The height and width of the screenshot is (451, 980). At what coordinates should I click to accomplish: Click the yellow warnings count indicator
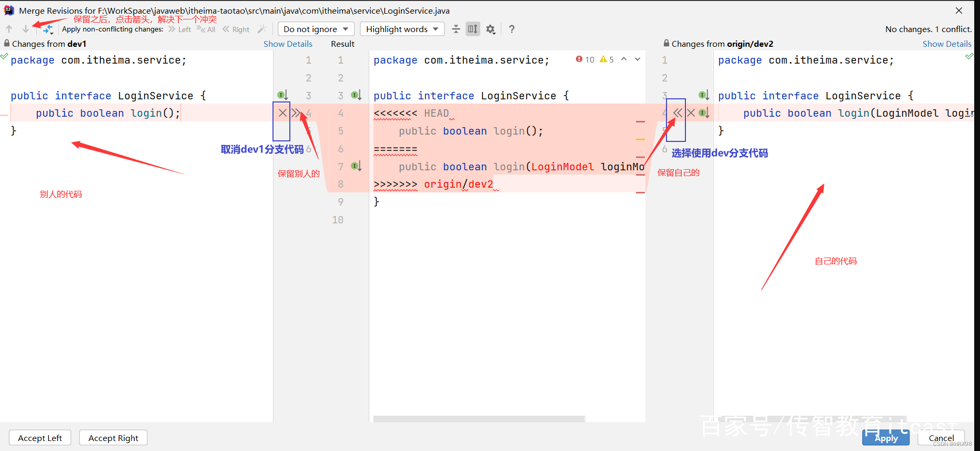point(607,59)
